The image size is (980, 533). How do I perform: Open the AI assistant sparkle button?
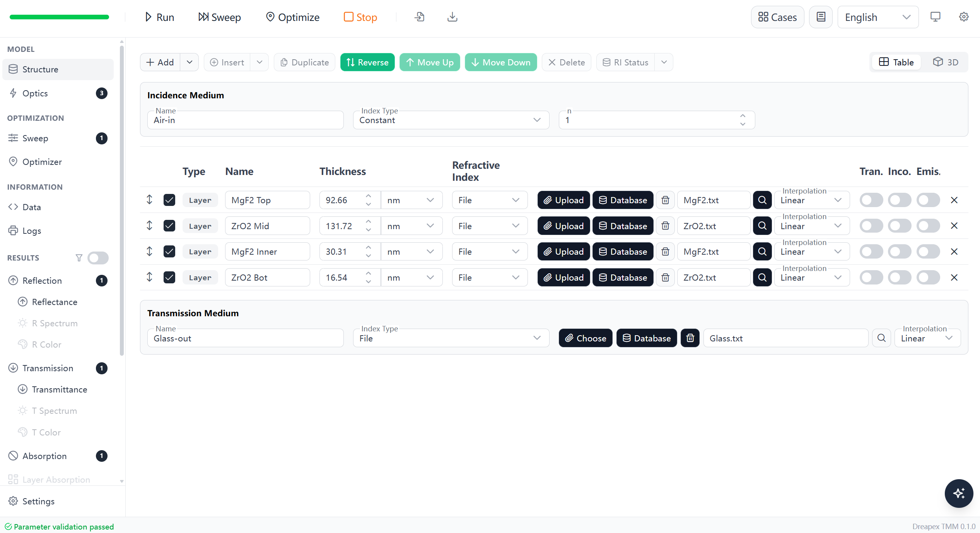[x=959, y=493]
